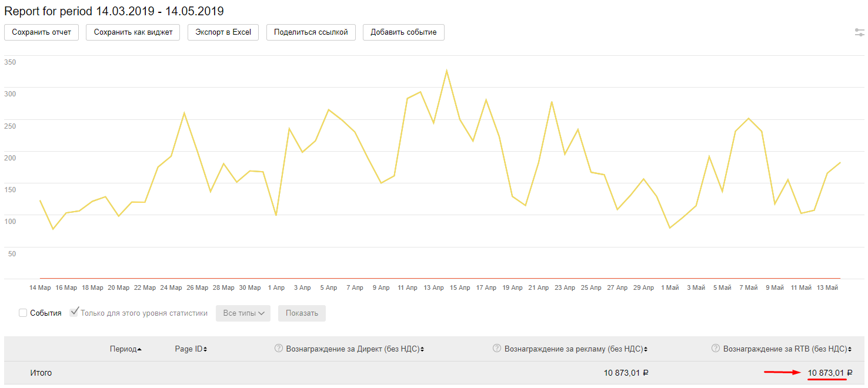Viewport: 868px width, 388px height.
Task: Click the Сохранить отчет button
Action: coord(41,32)
